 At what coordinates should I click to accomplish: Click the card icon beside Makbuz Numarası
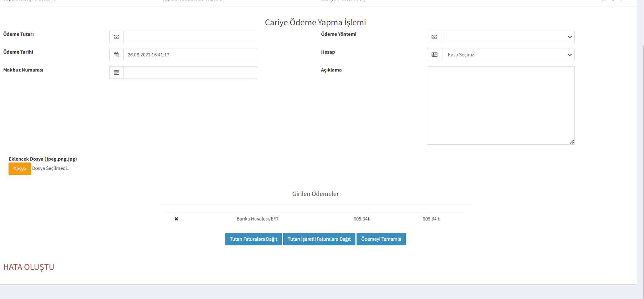[x=117, y=73]
